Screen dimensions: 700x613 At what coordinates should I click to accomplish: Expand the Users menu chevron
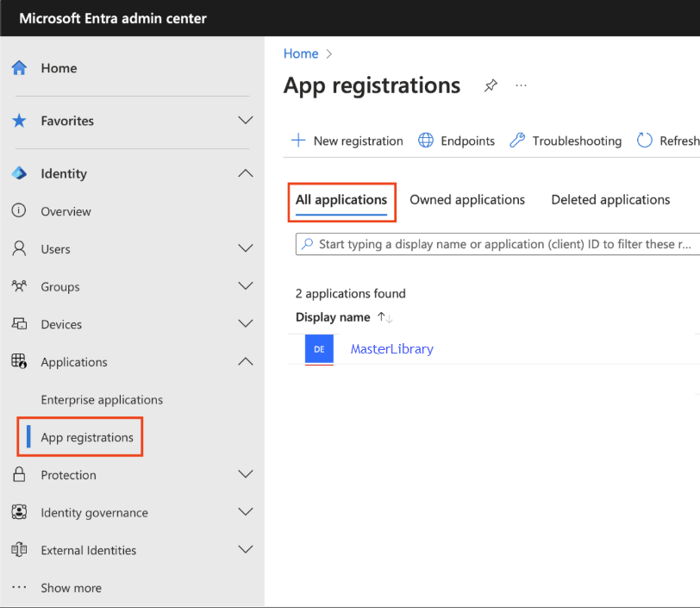tap(246, 248)
